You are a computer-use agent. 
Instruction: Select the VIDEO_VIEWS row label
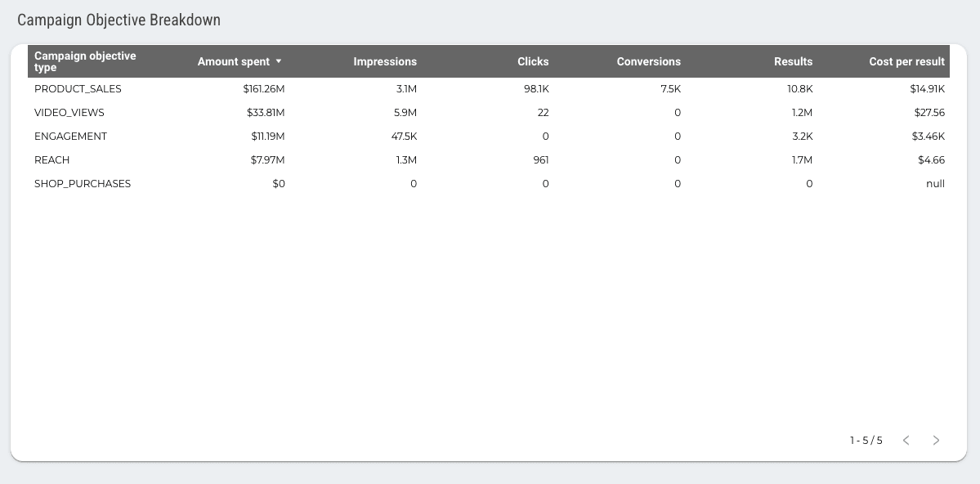click(69, 113)
